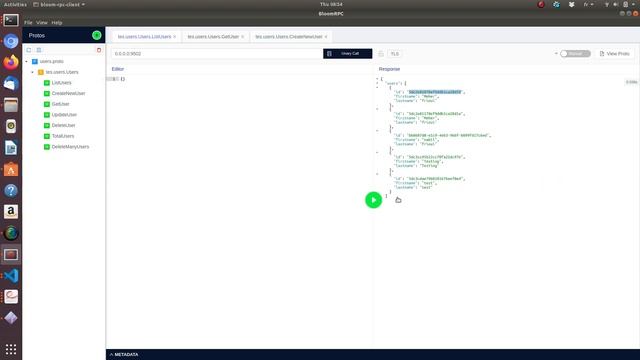The width and height of the screenshot is (640, 360).
Task: Open the small dropdown arrow beside the web toggle
Action: [556, 53]
